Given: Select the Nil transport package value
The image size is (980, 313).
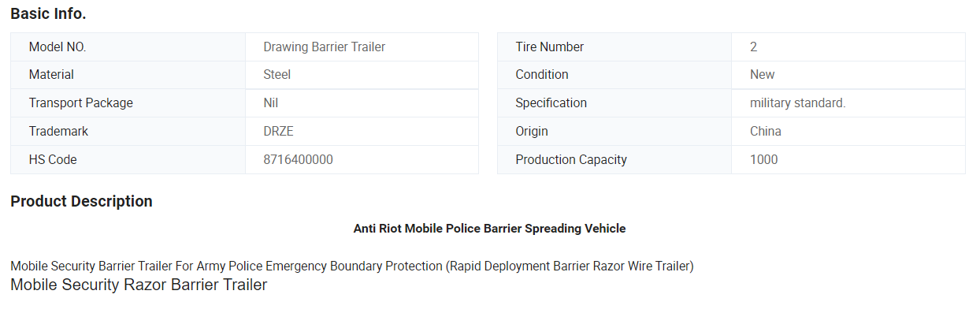Looking at the screenshot, I should pyautogui.click(x=271, y=103).
